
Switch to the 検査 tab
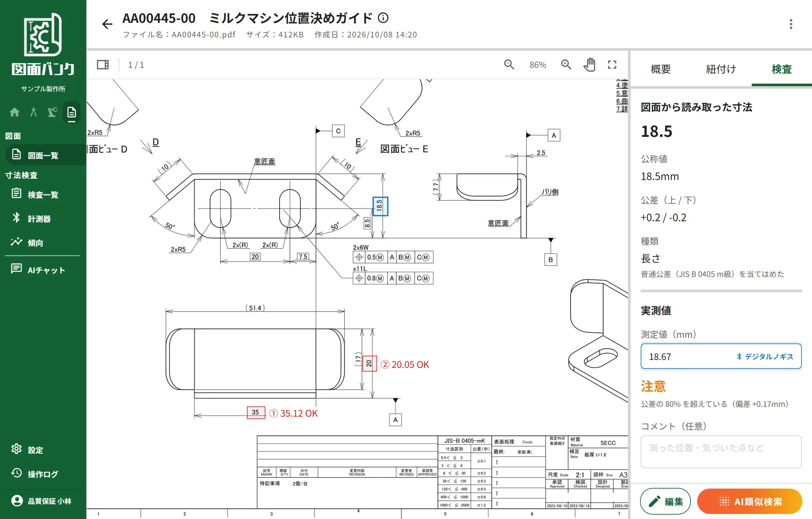click(x=782, y=69)
